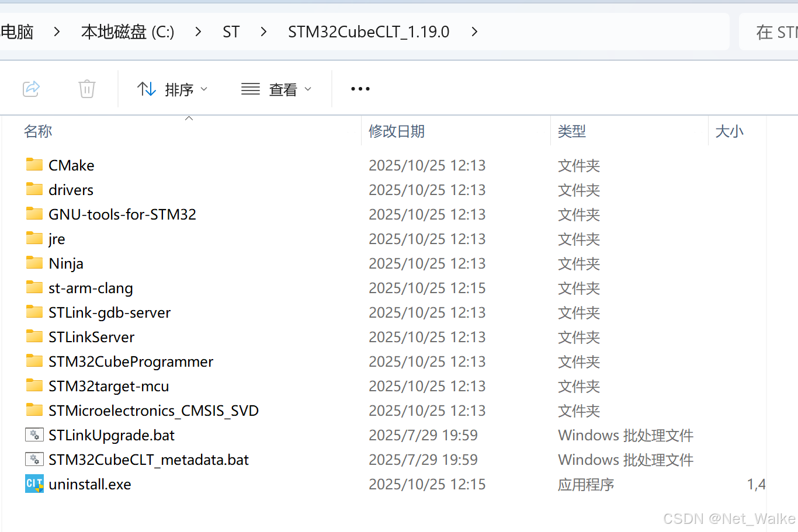The width and height of the screenshot is (798, 532).
Task: Select the STMicroelectronics_CMSIS_SVD folder name
Action: [x=154, y=411]
